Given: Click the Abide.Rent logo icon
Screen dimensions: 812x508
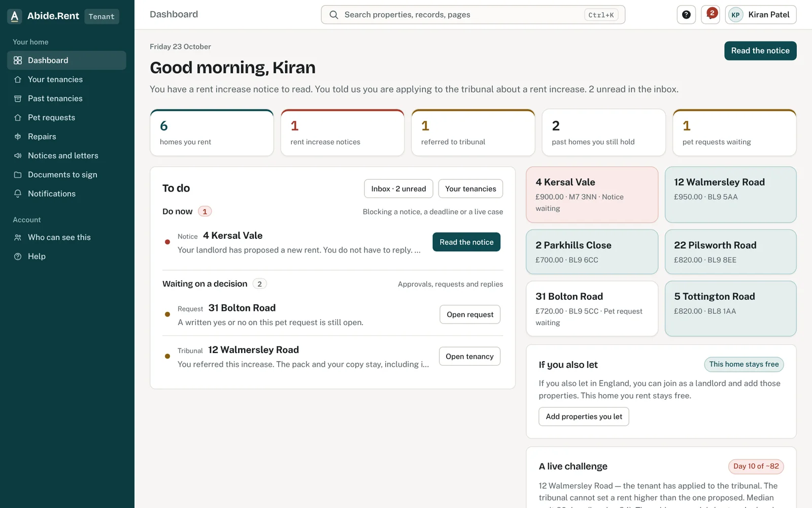Looking at the screenshot, I should tap(15, 16).
